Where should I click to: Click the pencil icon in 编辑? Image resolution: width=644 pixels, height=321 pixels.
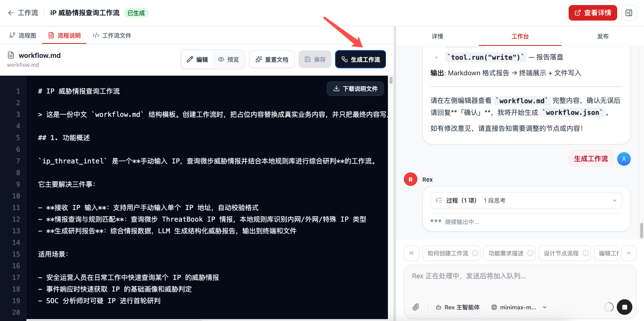click(x=190, y=59)
